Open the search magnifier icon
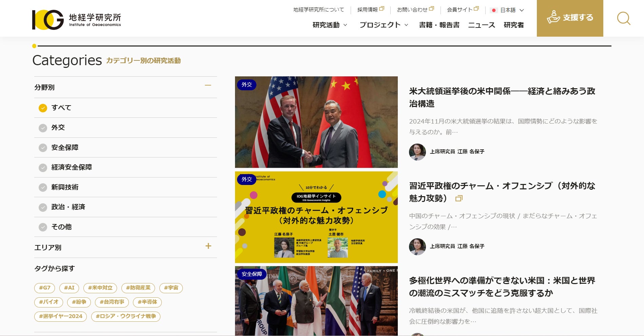Image resolution: width=644 pixels, height=336 pixels. tap(624, 18)
